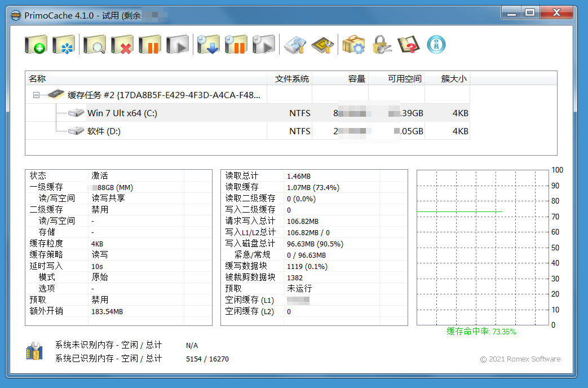Maximize the PrimoCache window

click(530, 13)
